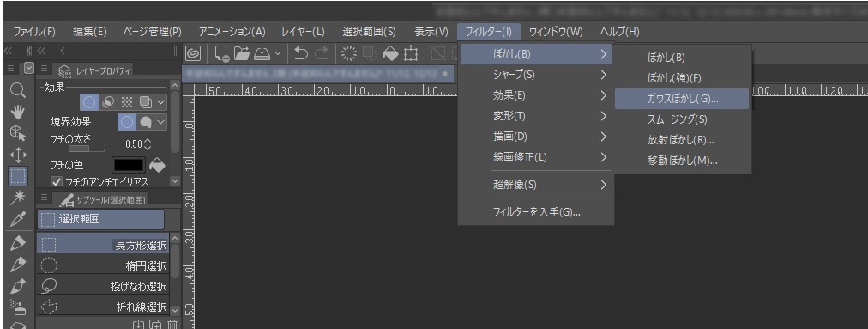Choose 移動ぼかし(M)... menu entry
This screenshot has width=868, height=329.
(x=681, y=161)
